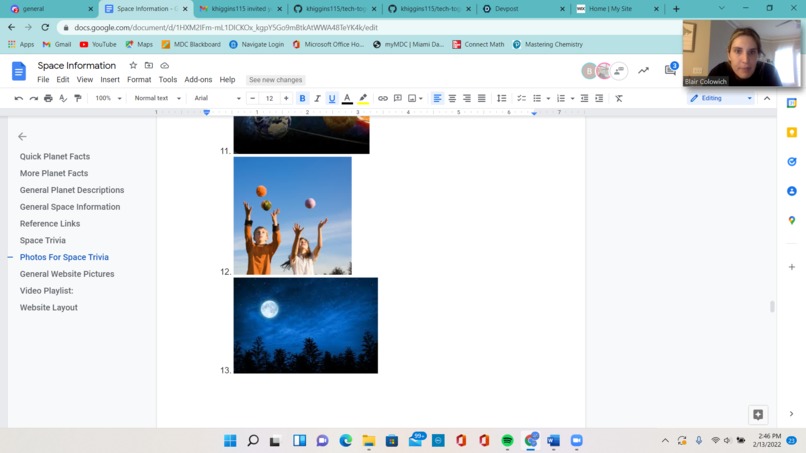Align text to the right
Viewport: 806px width, 453px height.
(x=467, y=98)
